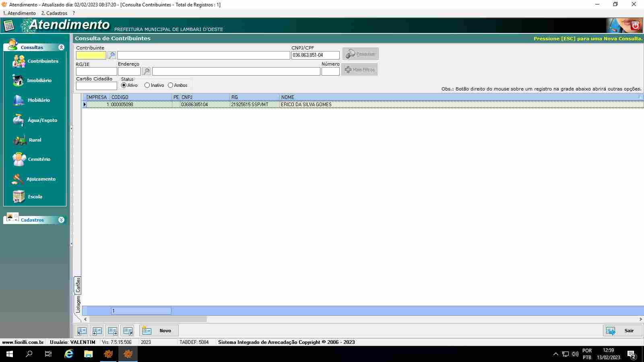Select the Água/Esgoto faucet icon

point(18,120)
